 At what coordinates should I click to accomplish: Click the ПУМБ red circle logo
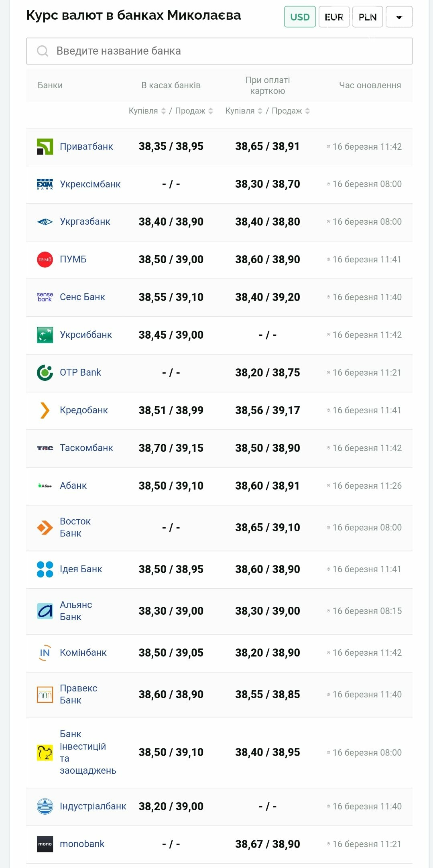(45, 259)
